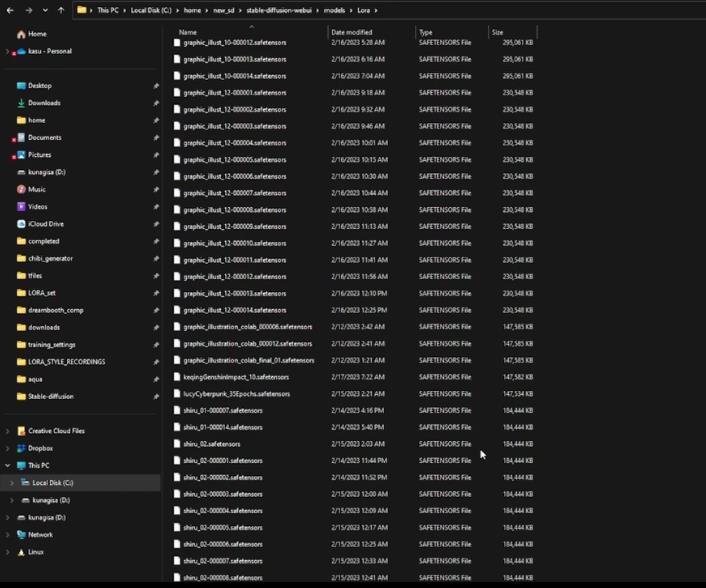Open Network in the navigation pane
This screenshot has height=588, width=706.
point(40,535)
